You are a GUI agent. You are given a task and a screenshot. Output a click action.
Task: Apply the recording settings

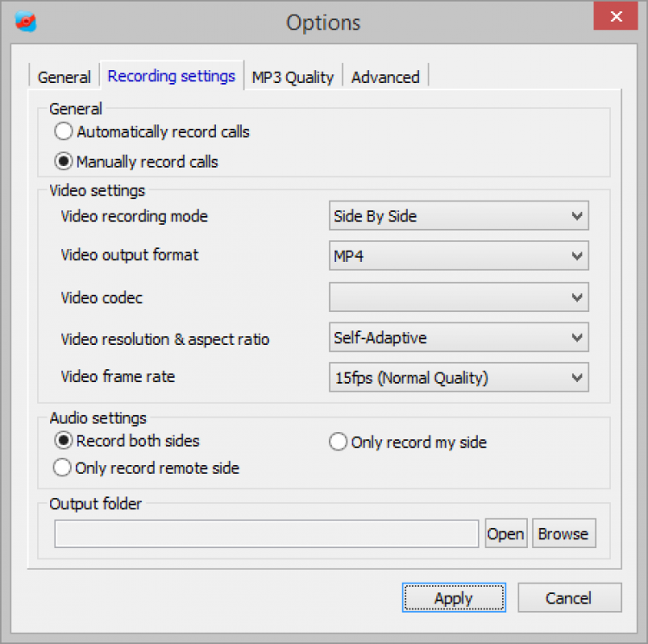tap(454, 598)
